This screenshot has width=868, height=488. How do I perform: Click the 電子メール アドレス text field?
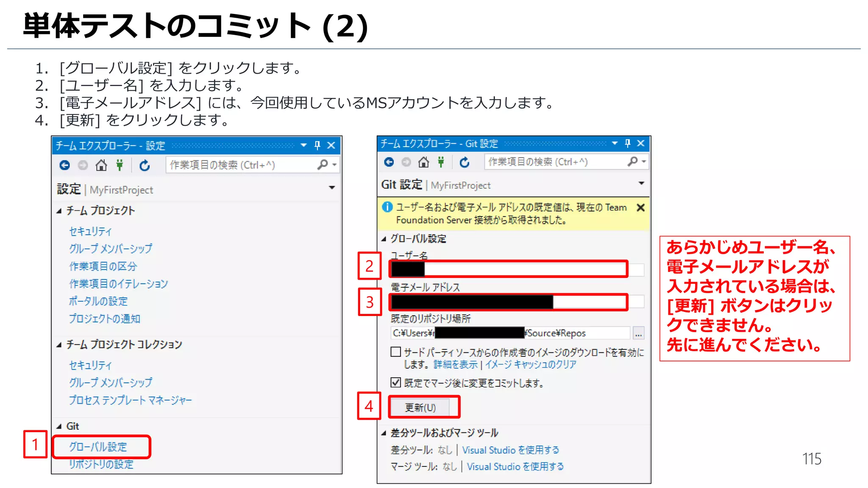(517, 302)
